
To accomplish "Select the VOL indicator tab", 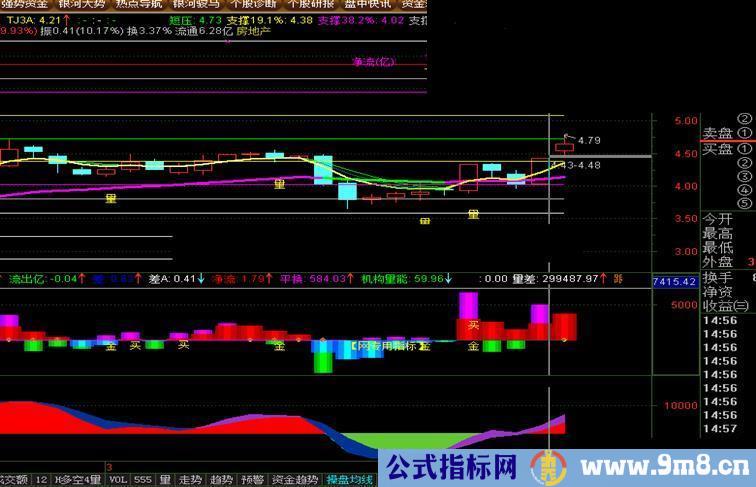I will 118,480.
